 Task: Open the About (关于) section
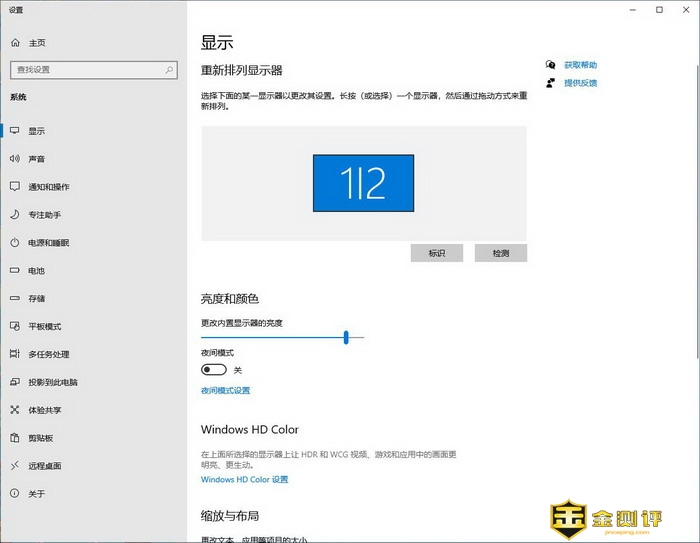point(36,494)
